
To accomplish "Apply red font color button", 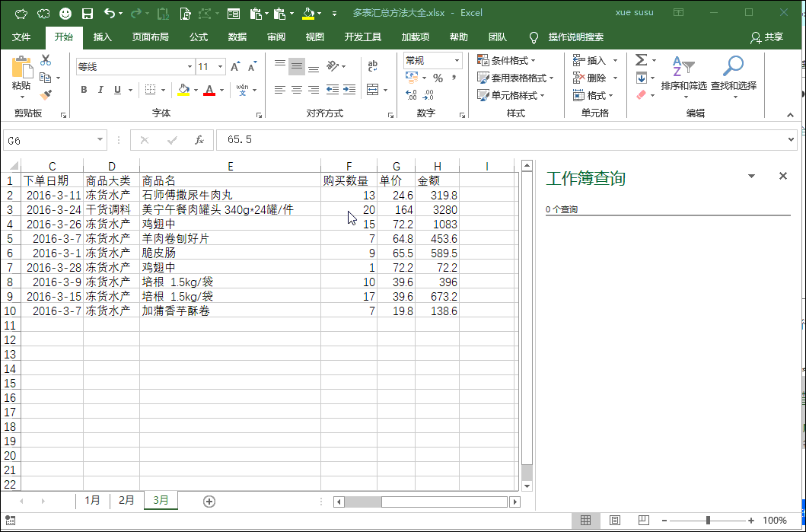I will click(209, 90).
